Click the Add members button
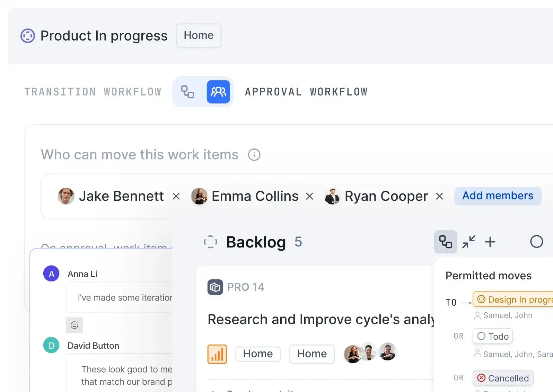 point(498,196)
